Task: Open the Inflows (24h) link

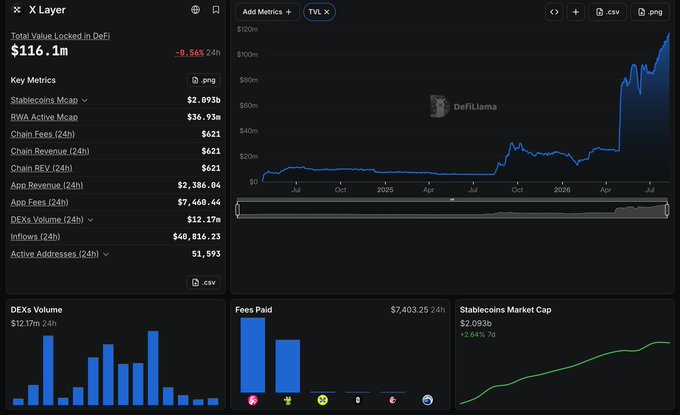Action: coord(35,236)
